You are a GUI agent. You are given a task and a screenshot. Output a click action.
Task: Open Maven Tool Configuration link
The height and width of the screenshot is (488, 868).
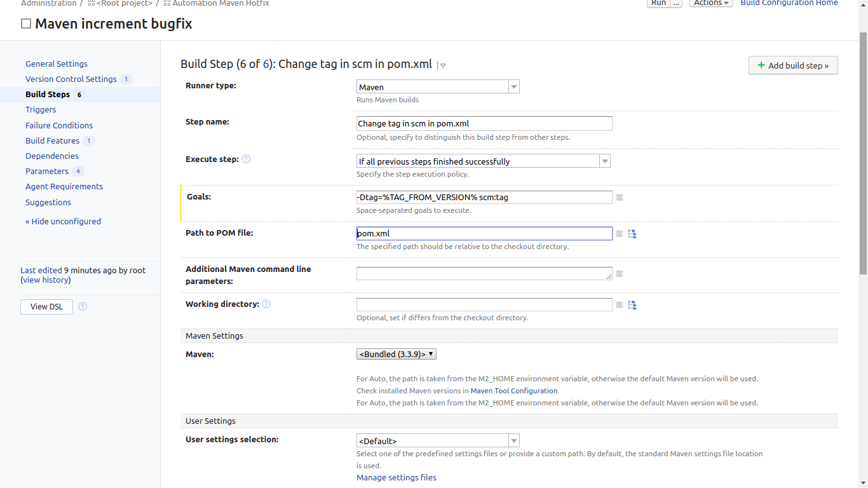tap(514, 391)
